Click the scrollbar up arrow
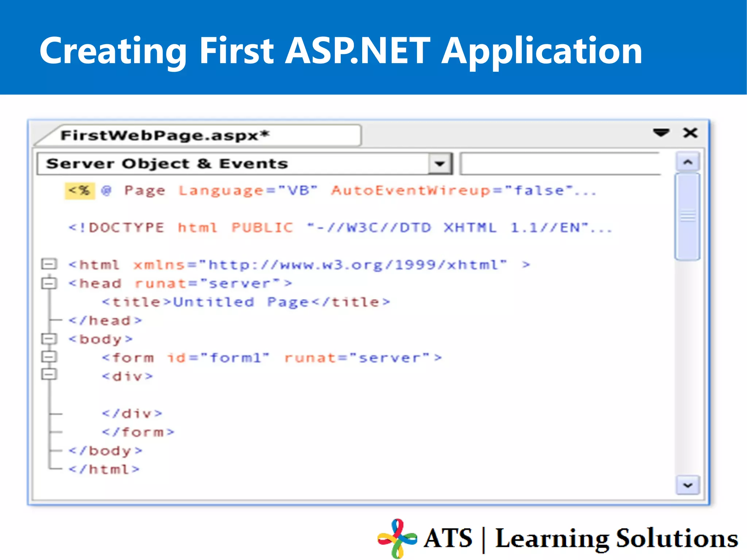 tap(688, 162)
